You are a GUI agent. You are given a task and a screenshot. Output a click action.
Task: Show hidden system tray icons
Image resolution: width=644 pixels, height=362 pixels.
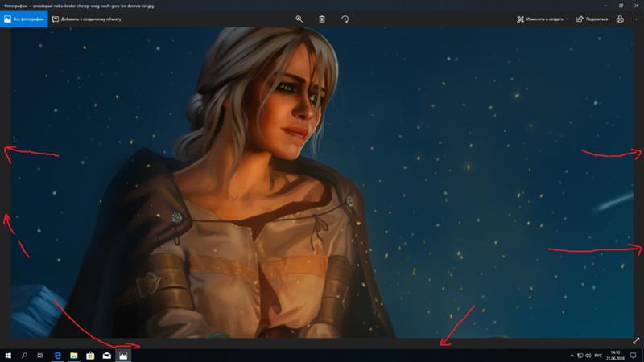coord(572,356)
